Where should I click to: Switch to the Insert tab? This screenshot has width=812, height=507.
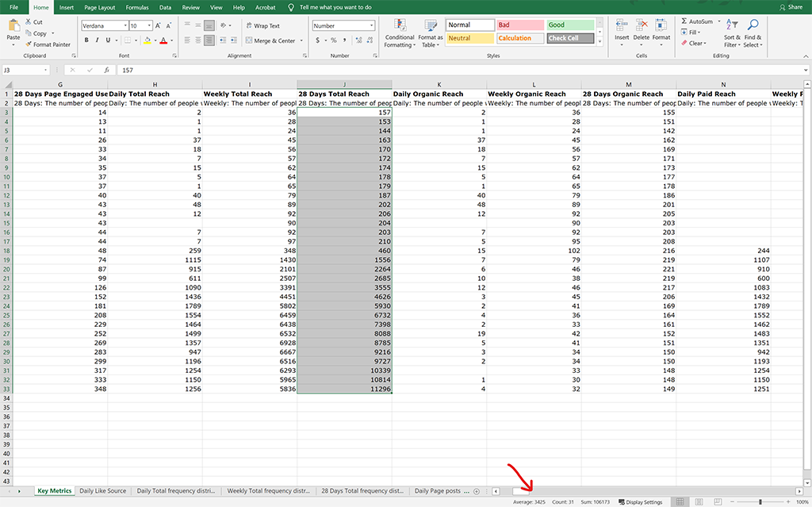click(x=67, y=7)
